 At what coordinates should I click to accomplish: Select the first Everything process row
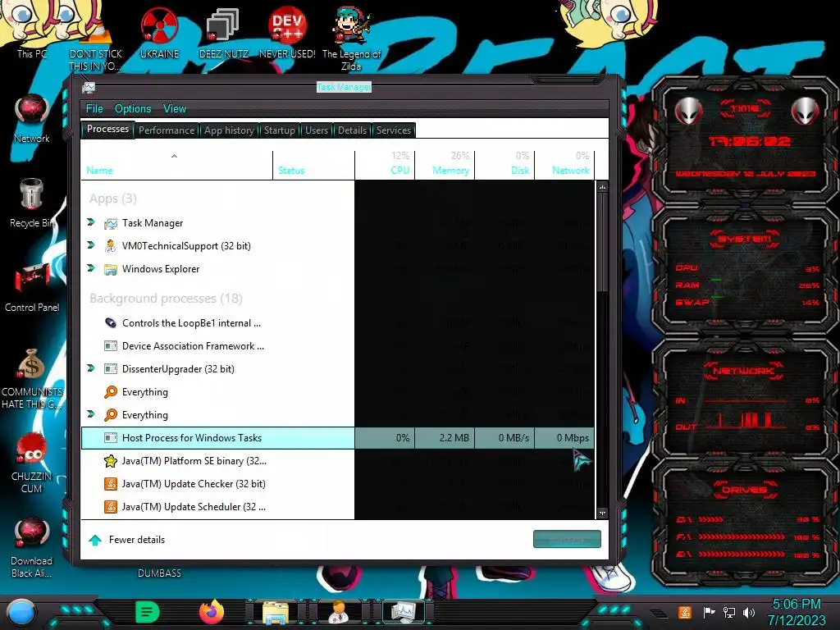(x=337, y=392)
